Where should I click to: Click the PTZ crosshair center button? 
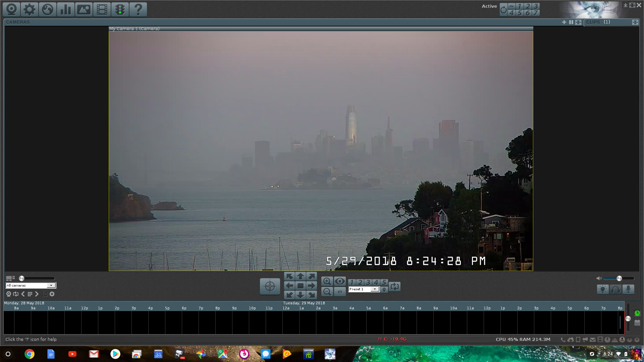coord(270,286)
